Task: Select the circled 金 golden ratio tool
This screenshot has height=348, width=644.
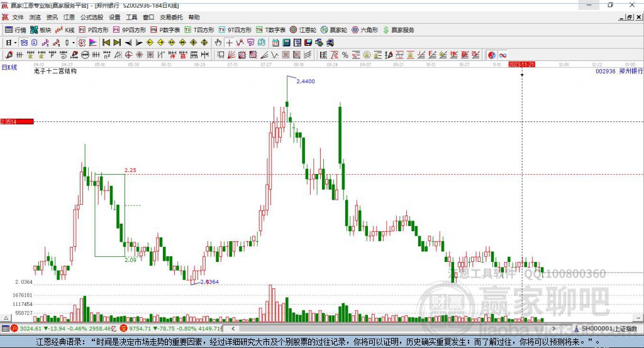Action: 367,55
